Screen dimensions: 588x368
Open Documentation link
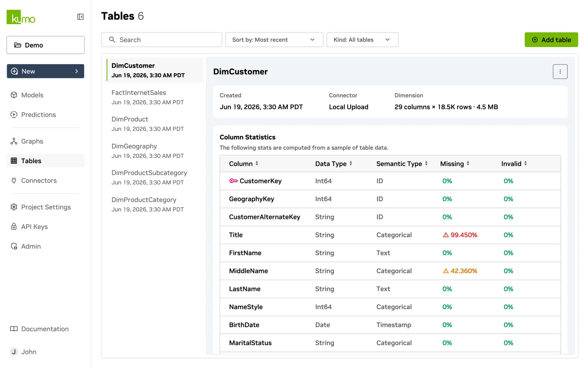tap(46, 329)
